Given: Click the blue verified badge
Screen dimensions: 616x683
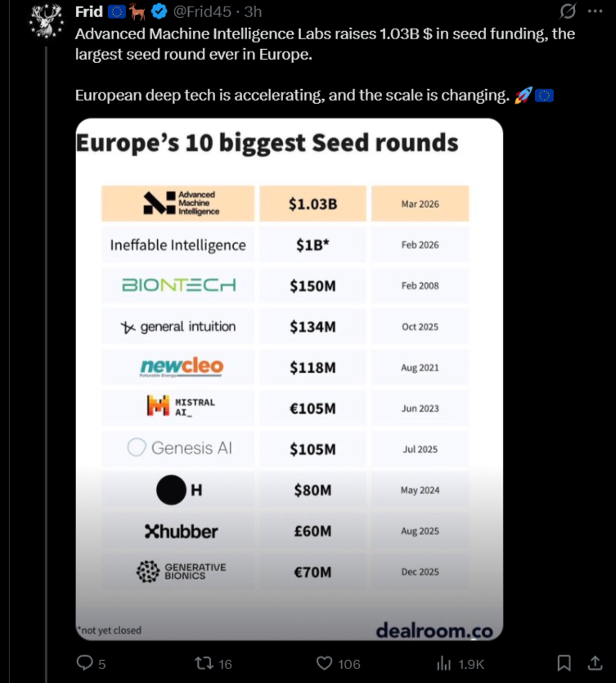Looking at the screenshot, I should click(160, 11).
